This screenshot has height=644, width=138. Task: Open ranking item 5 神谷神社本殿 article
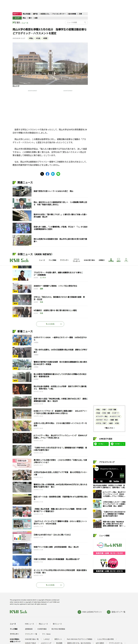[114, 524]
